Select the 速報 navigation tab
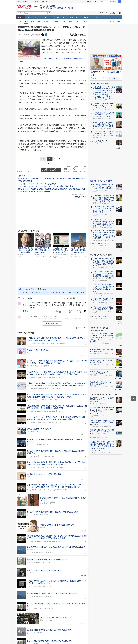Screen dimensions: 138x644 tap(28, 17)
